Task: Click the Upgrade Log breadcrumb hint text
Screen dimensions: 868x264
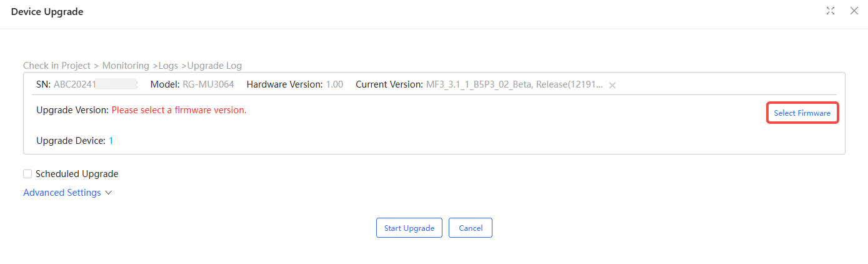Action: point(214,66)
